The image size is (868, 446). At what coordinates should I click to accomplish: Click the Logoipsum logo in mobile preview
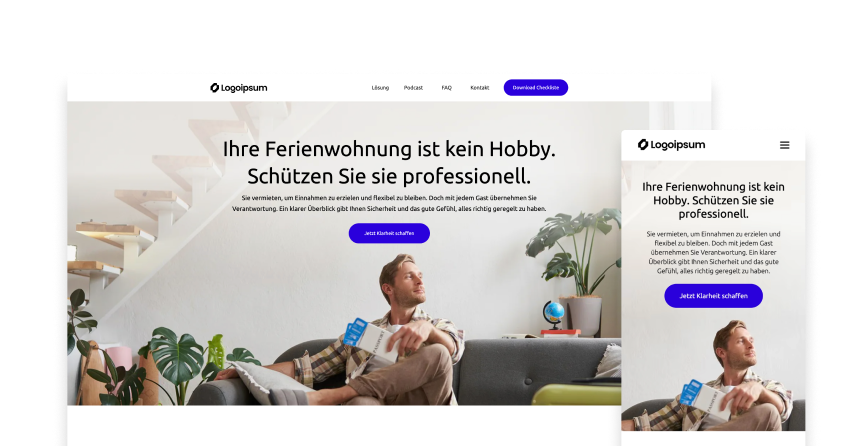[x=671, y=145]
